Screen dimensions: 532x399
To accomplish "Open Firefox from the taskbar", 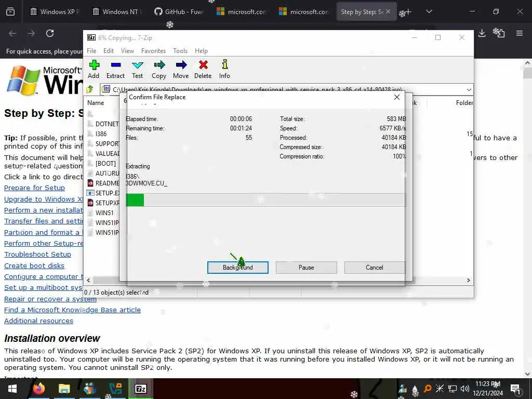I will tap(39, 389).
